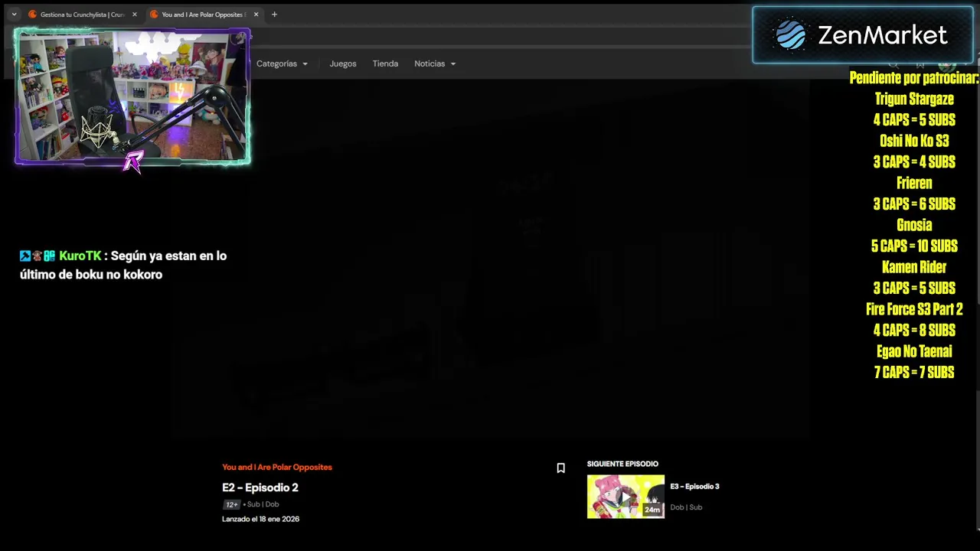Expand the Noticias dropdown
The height and width of the screenshot is (551, 980).
[435, 64]
